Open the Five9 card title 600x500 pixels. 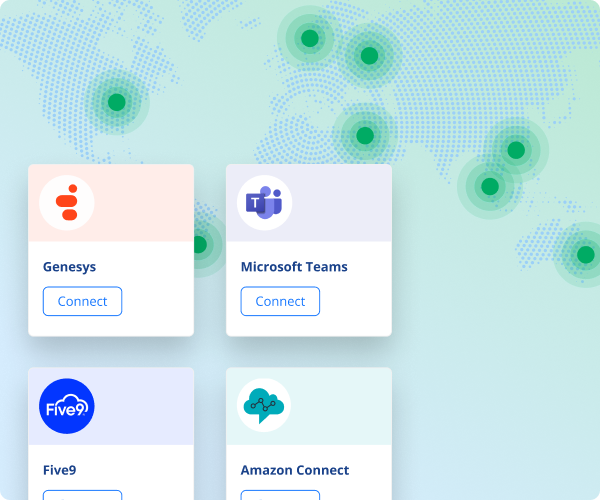point(62,470)
